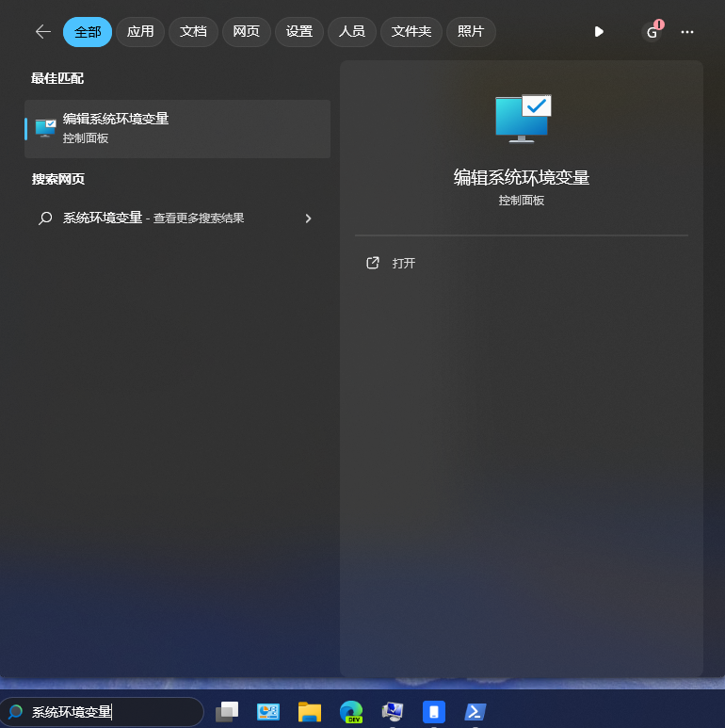Filter results by 网页
725x728 pixels.
tap(246, 32)
